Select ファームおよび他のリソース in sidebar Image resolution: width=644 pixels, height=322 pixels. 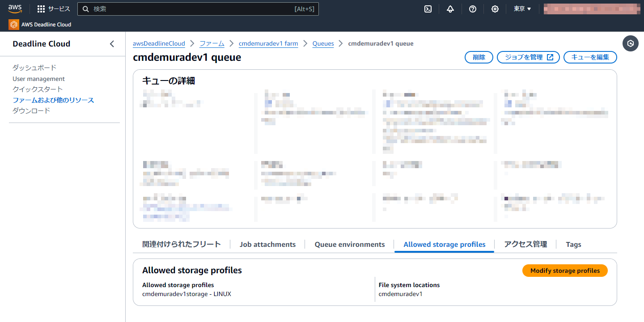(x=53, y=100)
